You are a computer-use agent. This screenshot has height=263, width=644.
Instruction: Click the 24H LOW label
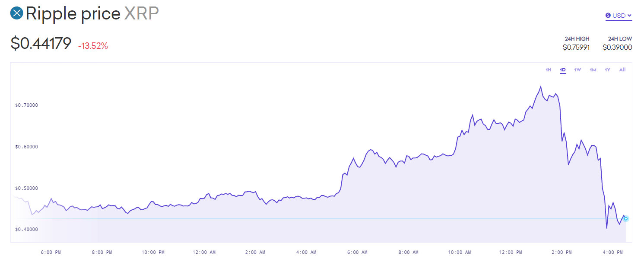pyautogui.click(x=620, y=39)
